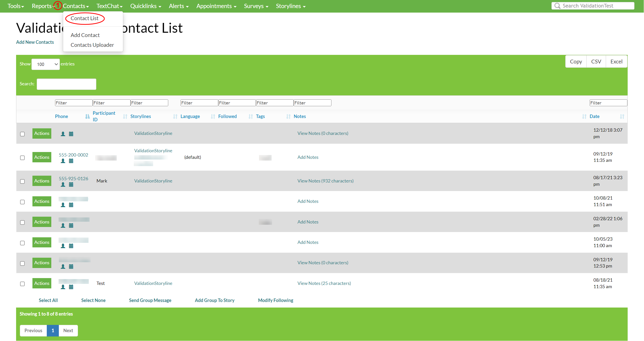Click the calendar icon in the 09/12/19 12:53 row

pos(71,267)
